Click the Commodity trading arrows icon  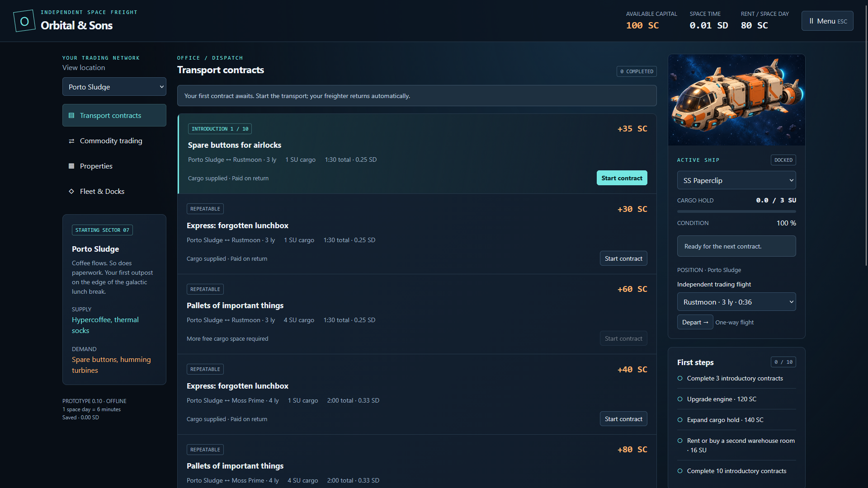point(71,141)
